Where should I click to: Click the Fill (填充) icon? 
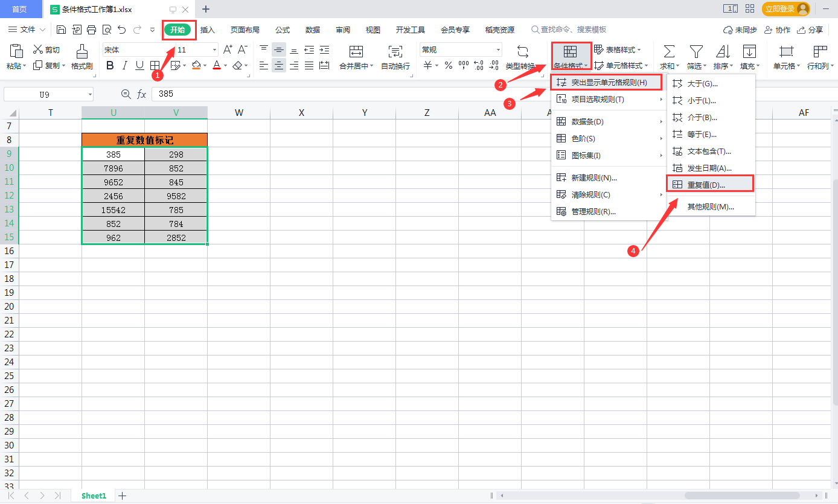[x=749, y=51]
